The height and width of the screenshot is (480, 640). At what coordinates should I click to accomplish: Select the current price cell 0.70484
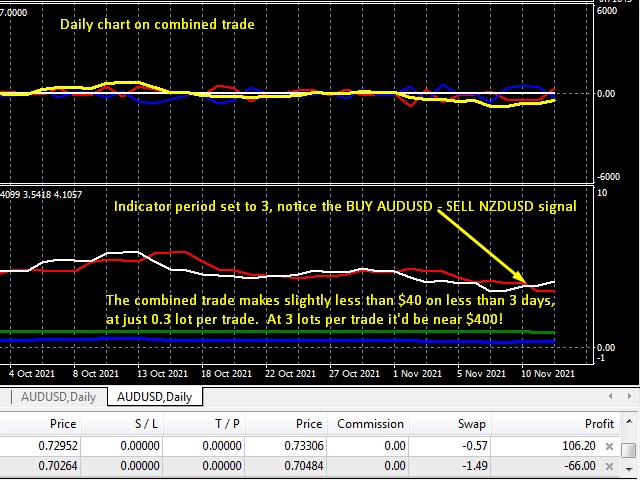tap(304, 466)
